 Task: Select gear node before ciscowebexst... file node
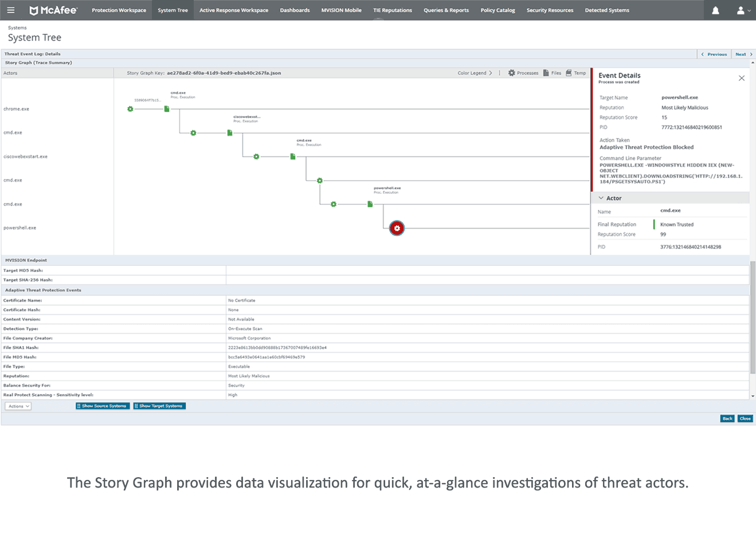pyautogui.click(x=193, y=133)
